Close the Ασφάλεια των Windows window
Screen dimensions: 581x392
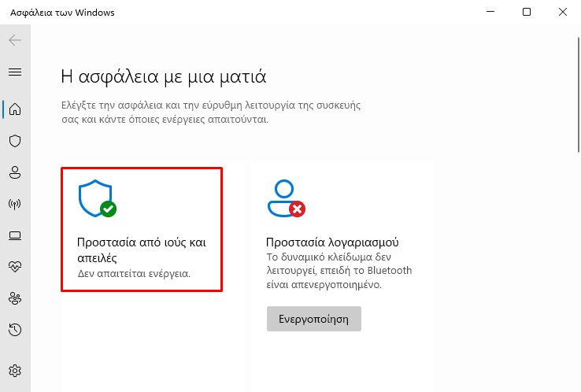pos(563,12)
